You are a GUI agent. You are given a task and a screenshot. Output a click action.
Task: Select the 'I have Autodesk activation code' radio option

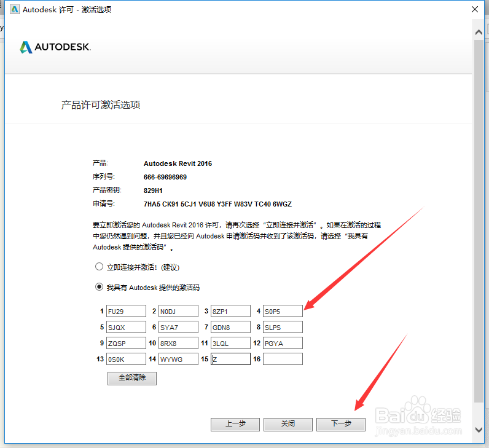[99, 287]
